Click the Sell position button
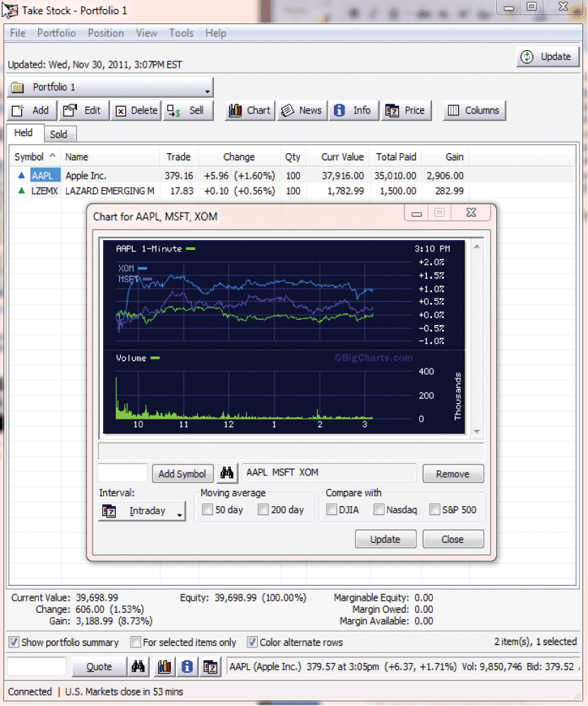Screen dimensions: 588x706 pyautogui.click(x=188, y=110)
